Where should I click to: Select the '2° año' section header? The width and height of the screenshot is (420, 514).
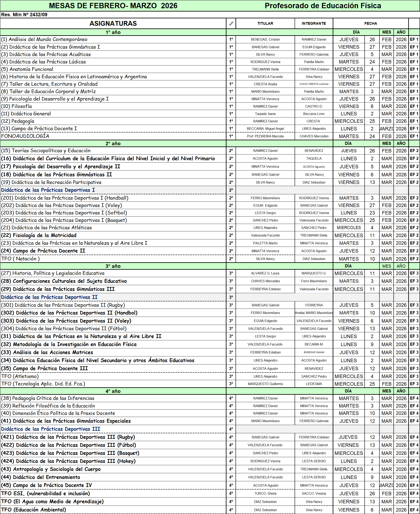point(113,143)
